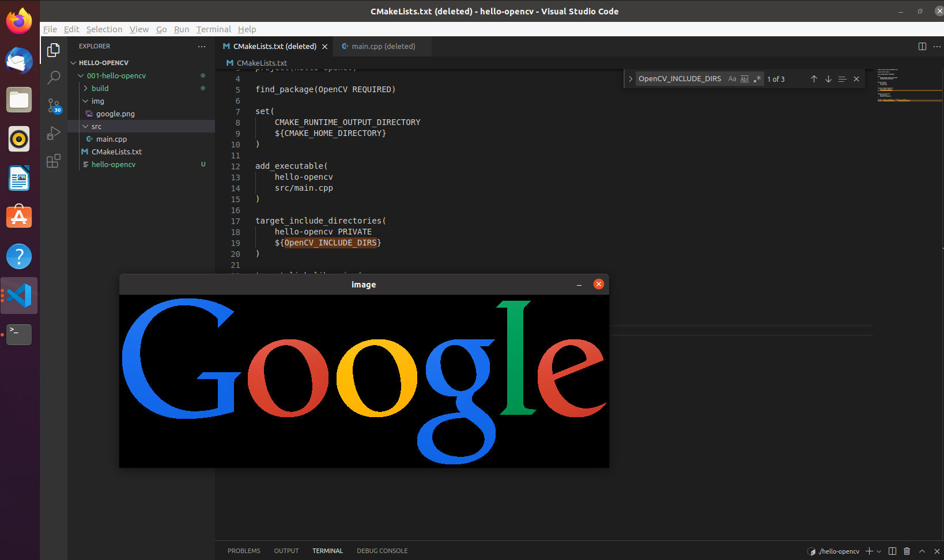The image size is (944, 560).
Task: Open the Help menu
Action: 247,29
